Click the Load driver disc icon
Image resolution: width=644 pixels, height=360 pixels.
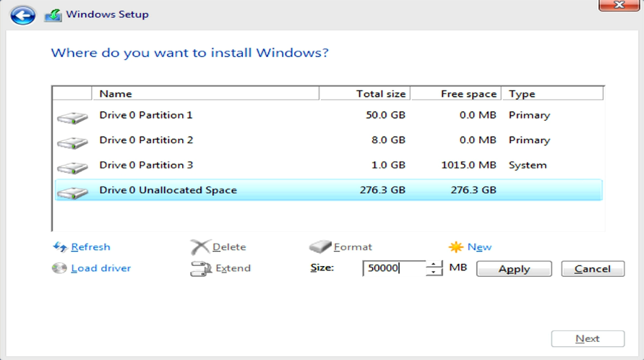click(x=59, y=268)
